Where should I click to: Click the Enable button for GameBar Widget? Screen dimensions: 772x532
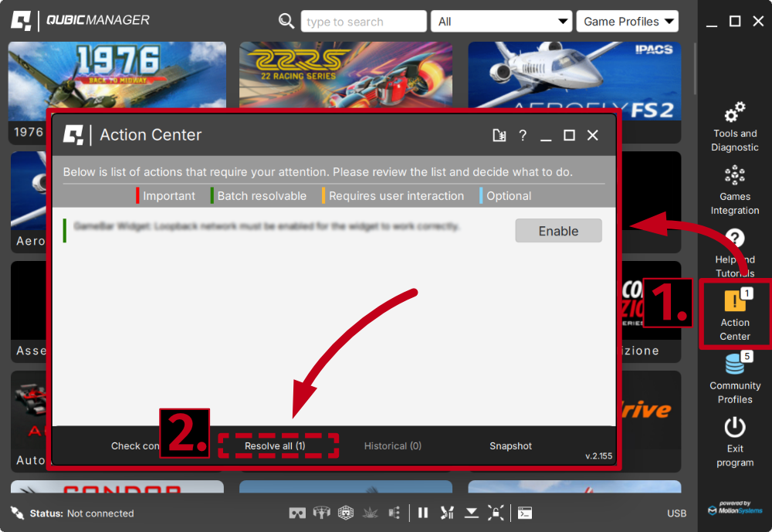[558, 230]
